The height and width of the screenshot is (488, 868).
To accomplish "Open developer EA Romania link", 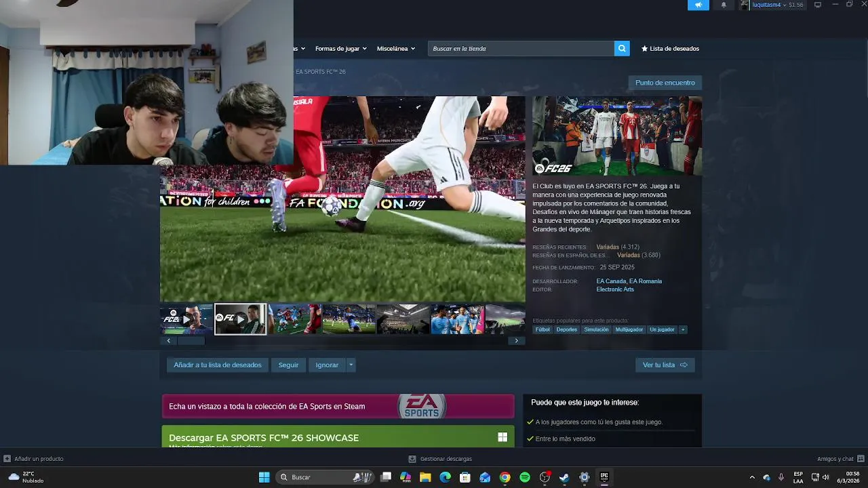I will coord(646,281).
